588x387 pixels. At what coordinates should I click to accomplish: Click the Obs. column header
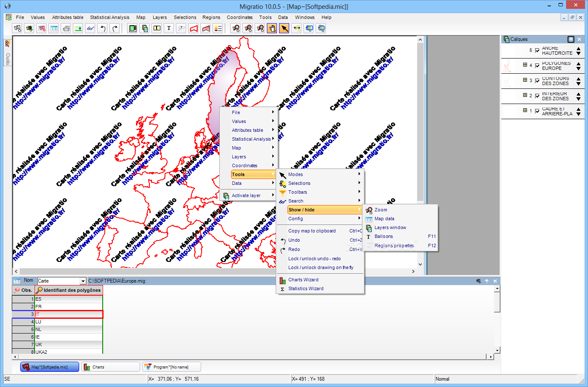coord(23,290)
